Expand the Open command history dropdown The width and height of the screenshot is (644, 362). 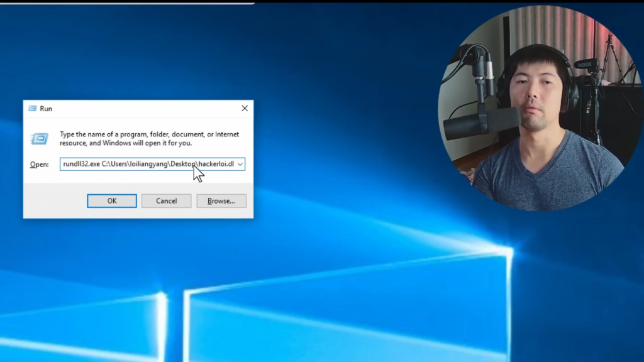(x=240, y=164)
